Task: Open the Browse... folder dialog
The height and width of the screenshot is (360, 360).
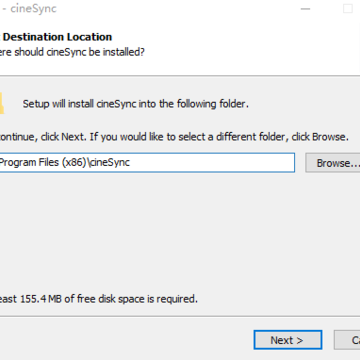Action: click(x=333, y=163)
